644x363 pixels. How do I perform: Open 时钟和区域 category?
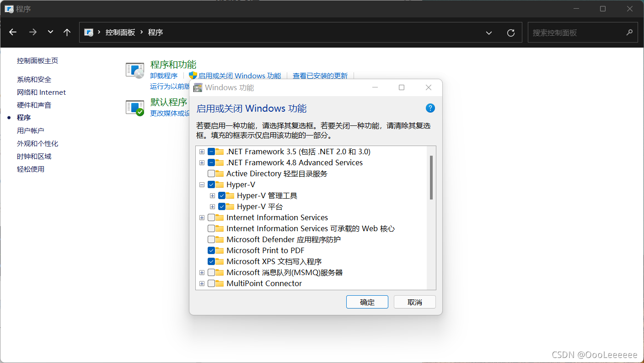34,157
